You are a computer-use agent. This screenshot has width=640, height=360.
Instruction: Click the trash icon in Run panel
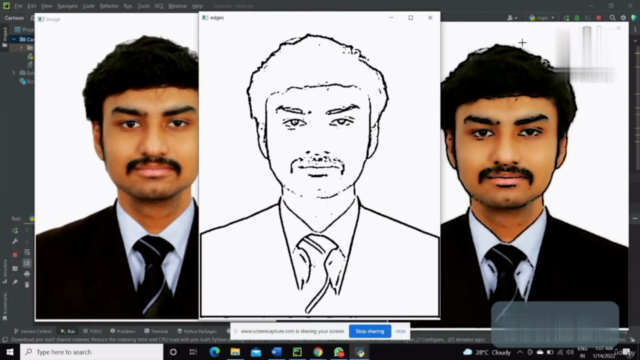coord(27,284)
